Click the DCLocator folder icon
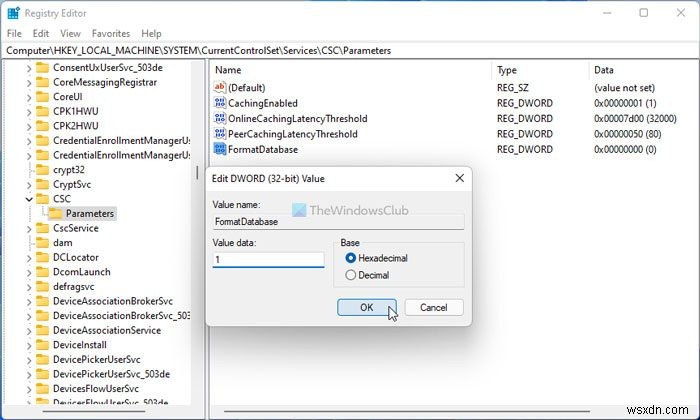This screenshot has height=420, width=700. (42, 257)
